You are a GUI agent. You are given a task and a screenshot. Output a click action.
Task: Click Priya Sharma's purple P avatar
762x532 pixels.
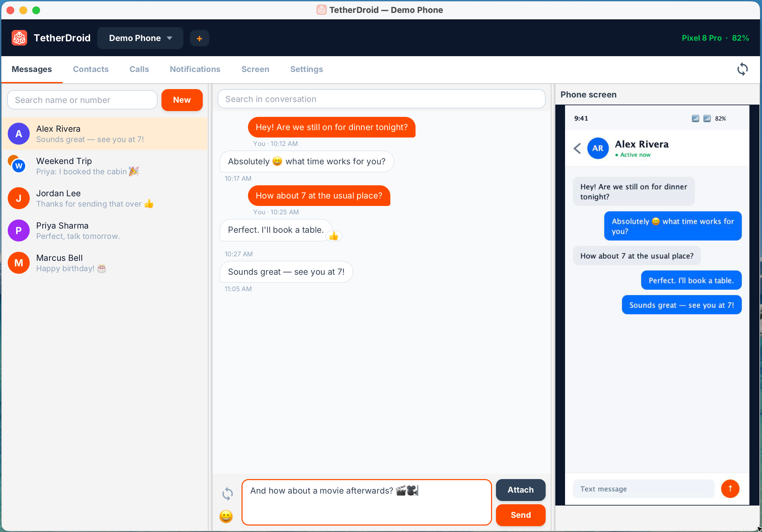click(19, 231)
